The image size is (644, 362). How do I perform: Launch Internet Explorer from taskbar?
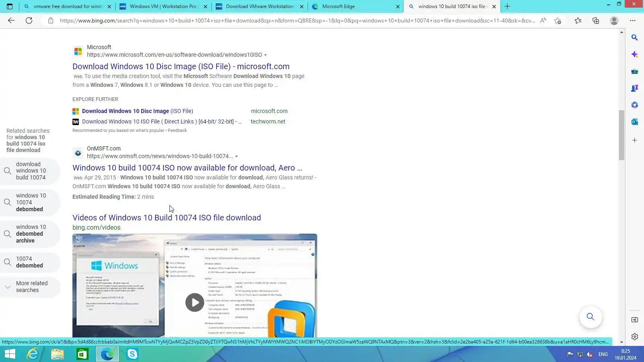click(33, 354)
